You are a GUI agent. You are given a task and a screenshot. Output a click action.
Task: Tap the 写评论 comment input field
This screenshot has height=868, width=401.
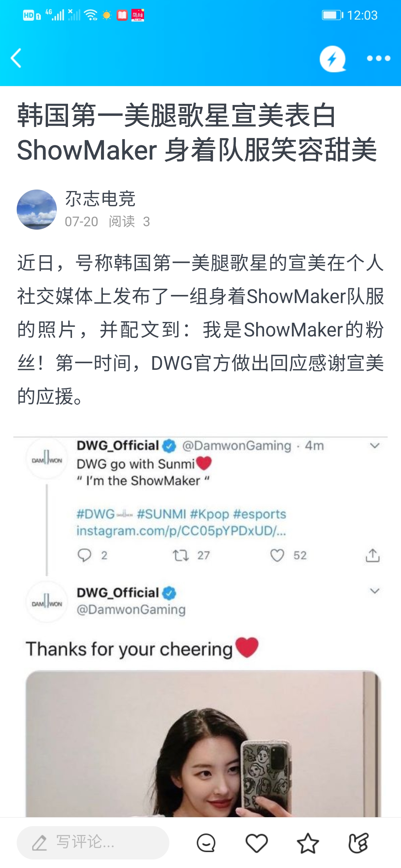click(93, 842)
